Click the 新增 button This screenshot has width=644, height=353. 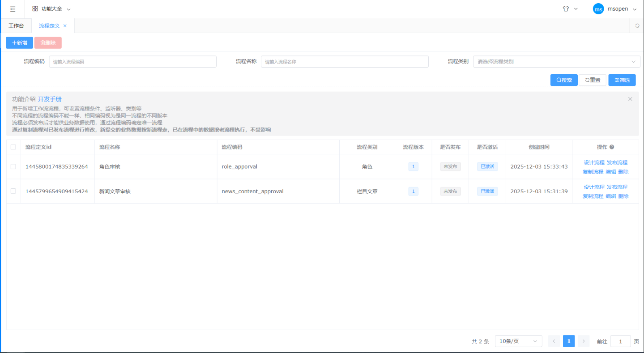19,43
